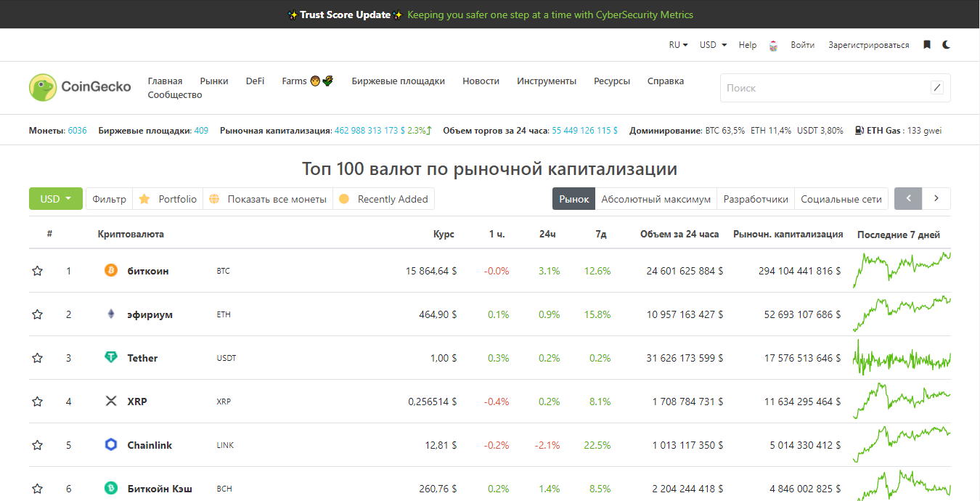
Task: Switch to Социальные сети tab
Action: 841,199
